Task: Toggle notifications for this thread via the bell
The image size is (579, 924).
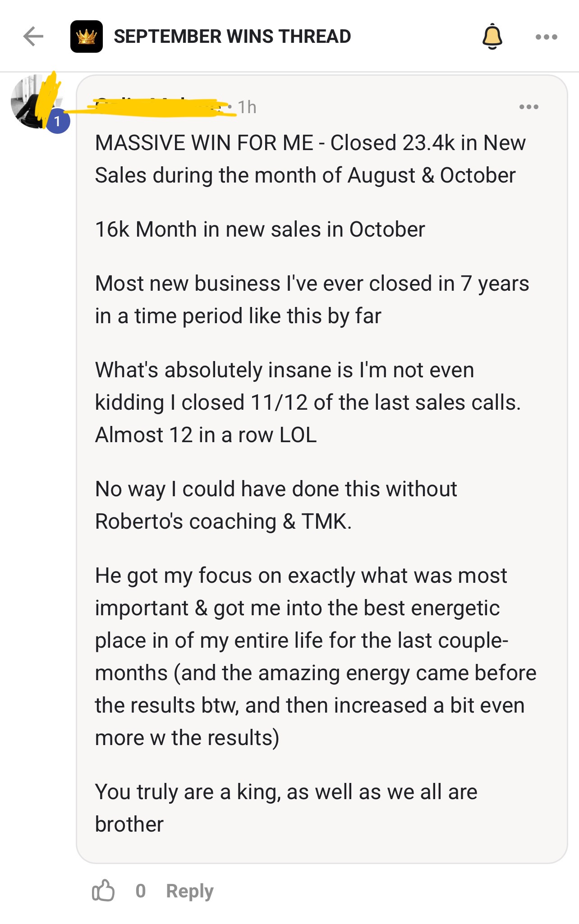Action: [493, 37]
